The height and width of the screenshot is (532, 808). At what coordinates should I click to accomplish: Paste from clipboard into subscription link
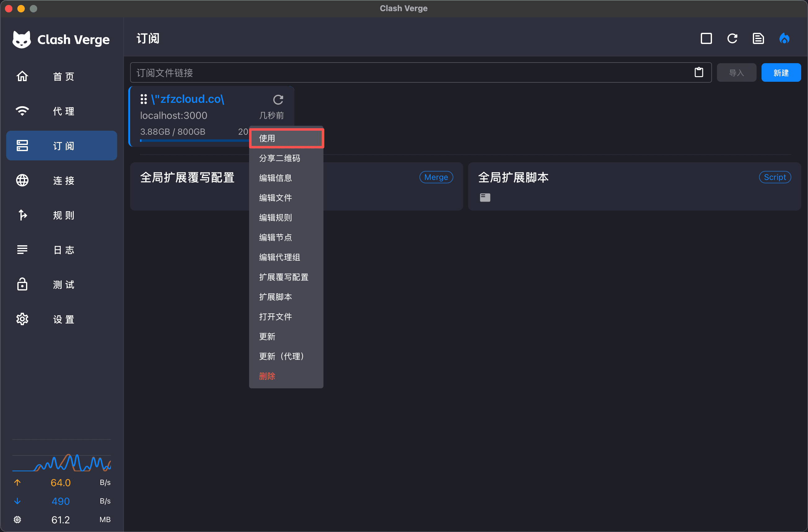[699, 72]
